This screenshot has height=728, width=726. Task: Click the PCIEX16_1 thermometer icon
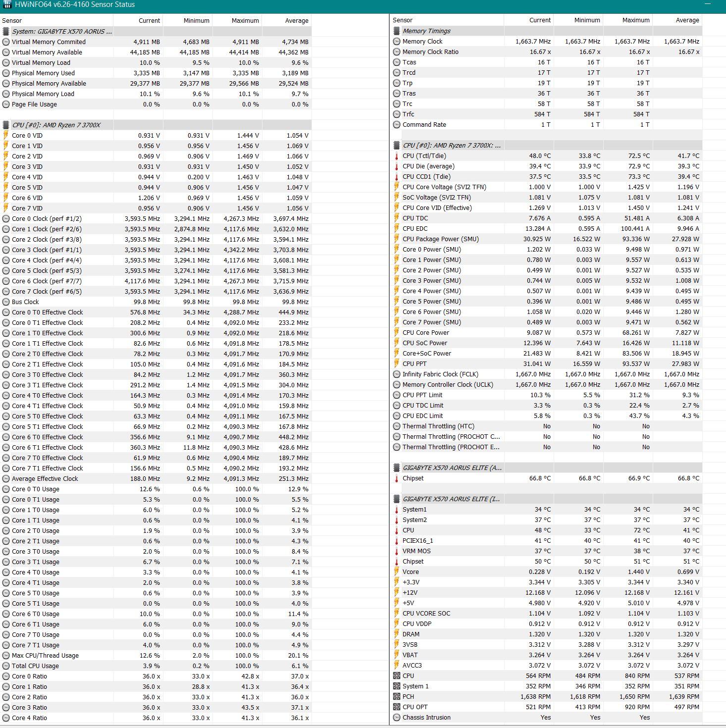pyautogui.click(x=397, y=540)
